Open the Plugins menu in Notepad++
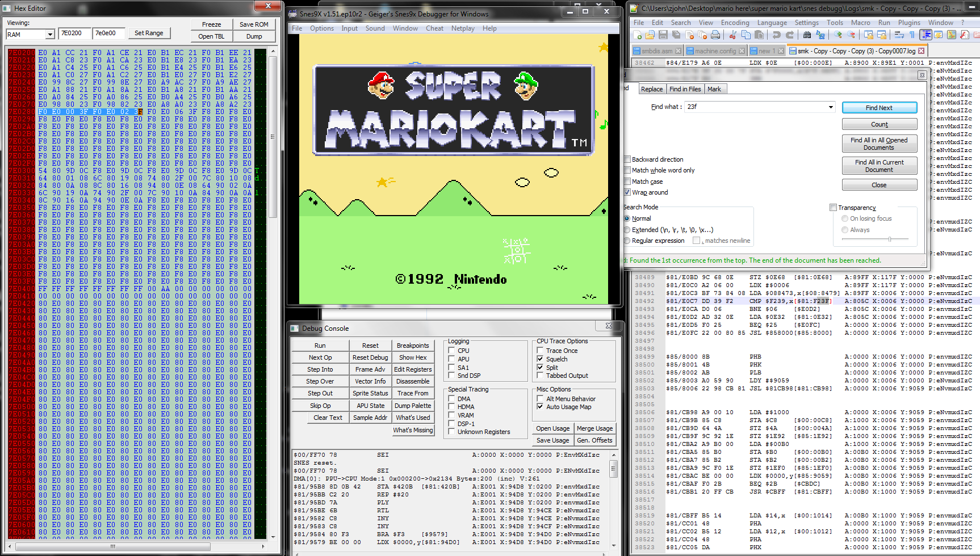 point(909,23)
